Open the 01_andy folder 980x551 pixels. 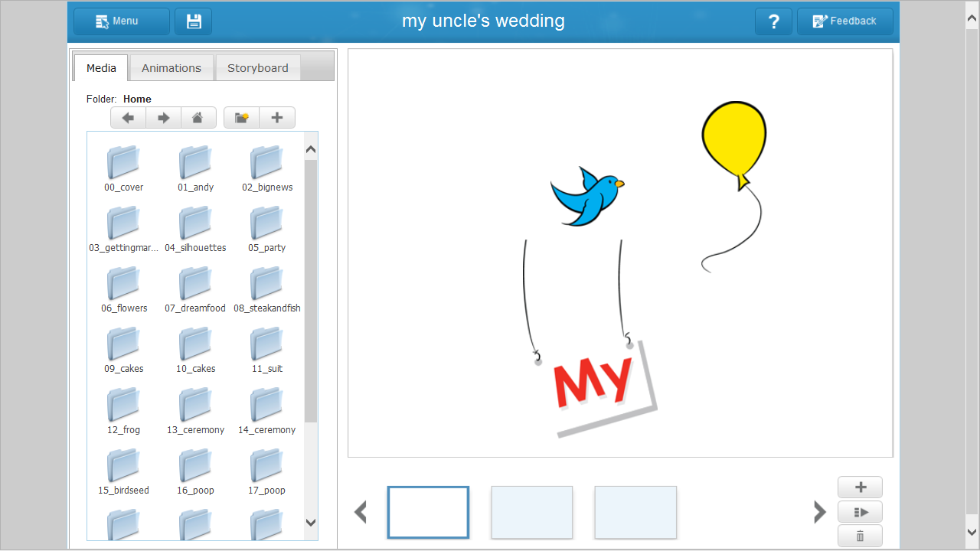pos(196,168)
